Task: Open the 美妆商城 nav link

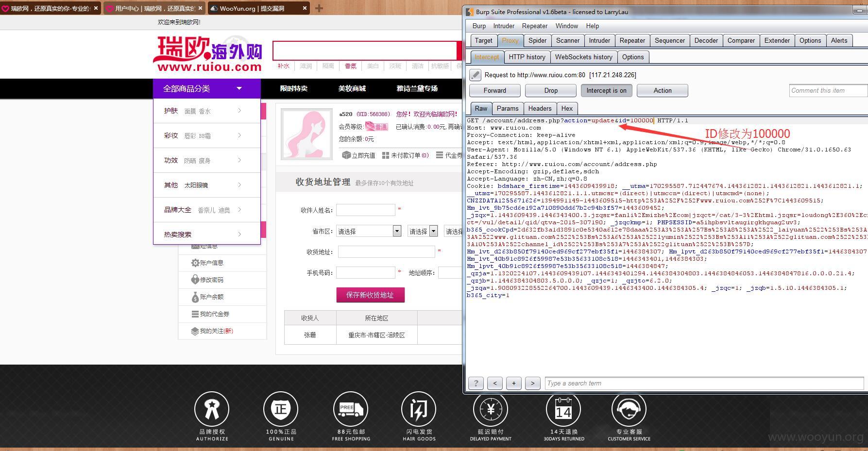Action: [x=352, y=88]
